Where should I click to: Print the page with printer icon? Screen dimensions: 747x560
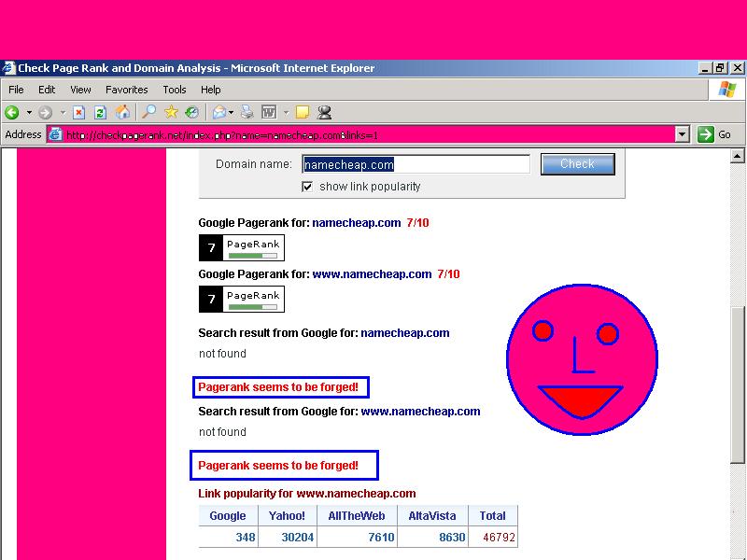point(247,112)
